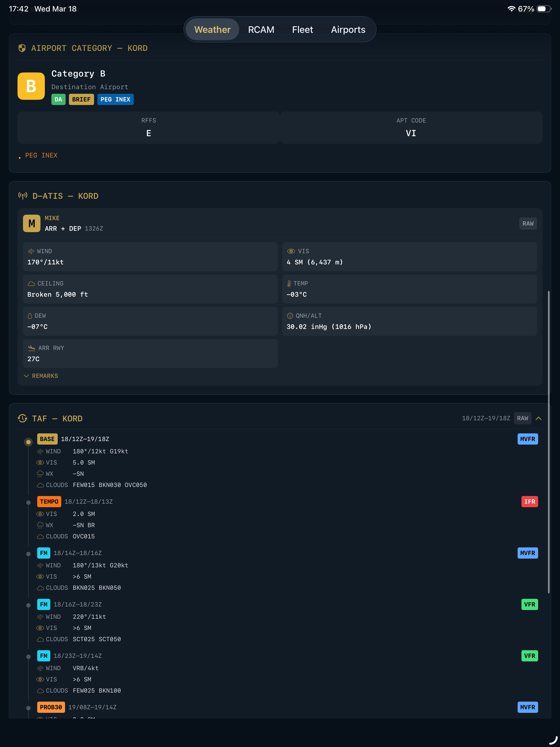The width and height of the screenshot is (560, 747).
Task: Toggle RAW view for TAF
Action: click(523, 418)
